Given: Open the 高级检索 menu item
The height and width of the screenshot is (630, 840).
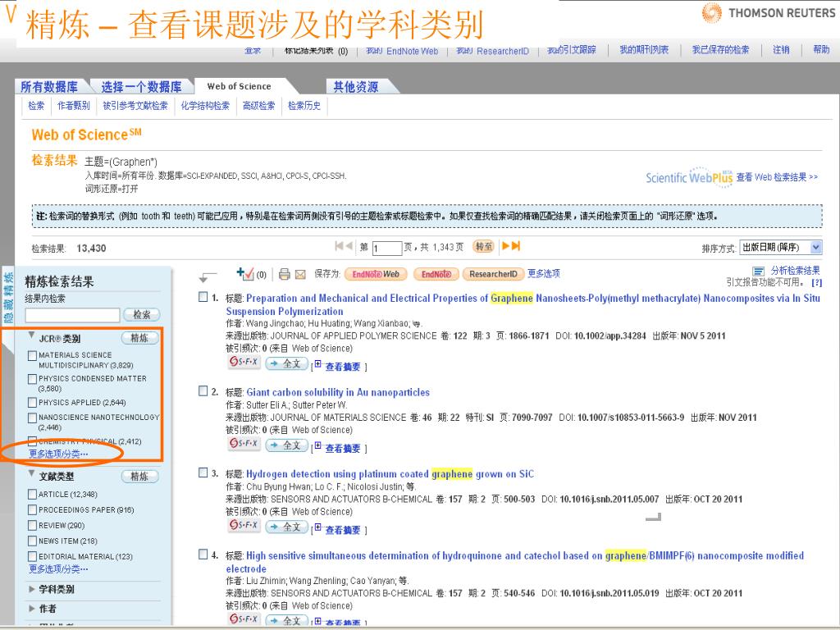Looking at the screenshot, I should tap(258, 106).
